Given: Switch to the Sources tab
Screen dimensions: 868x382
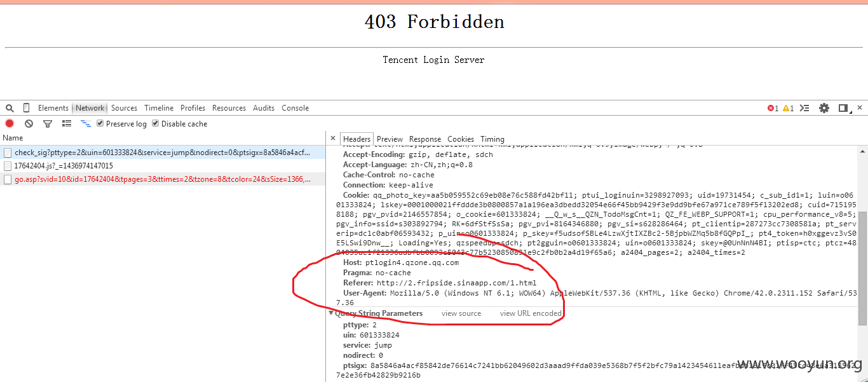Looking at the screenshot, I should point(124,108).
